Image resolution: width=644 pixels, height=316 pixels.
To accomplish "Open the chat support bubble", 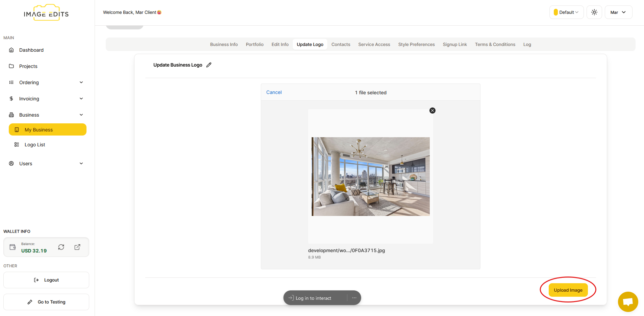I will point(628,301).
